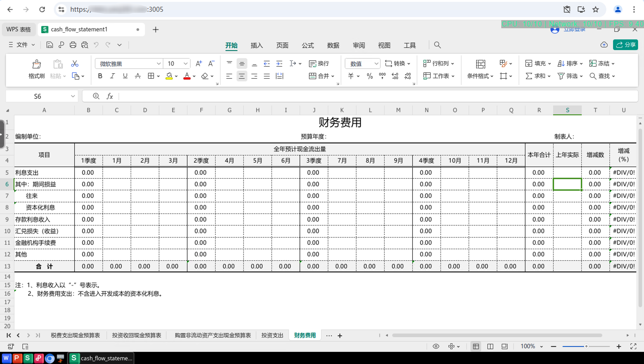
Task: Select the Format Painter (格式刷) tool
Action: [36, 69]
